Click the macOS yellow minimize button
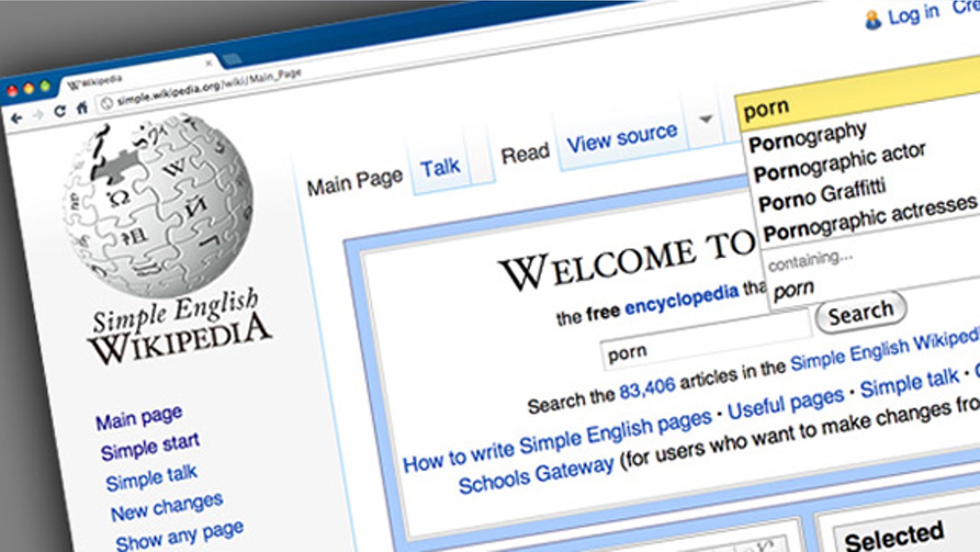 [29, 89]
